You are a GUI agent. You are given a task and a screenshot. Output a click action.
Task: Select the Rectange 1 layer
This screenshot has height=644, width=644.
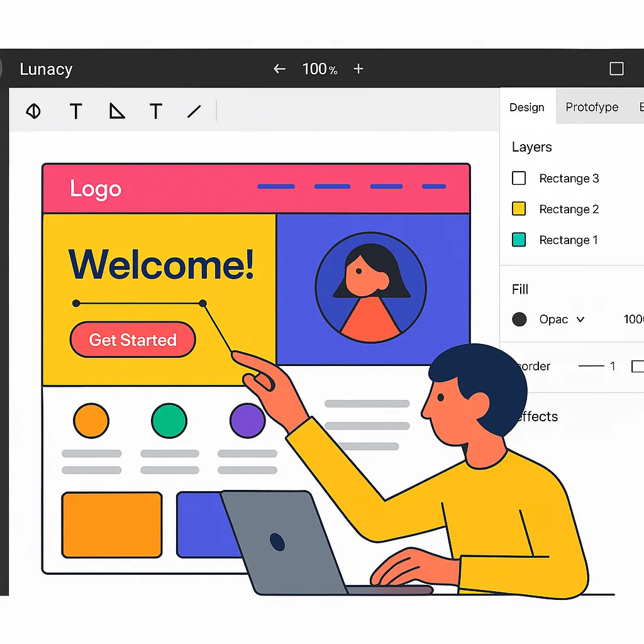569,240
